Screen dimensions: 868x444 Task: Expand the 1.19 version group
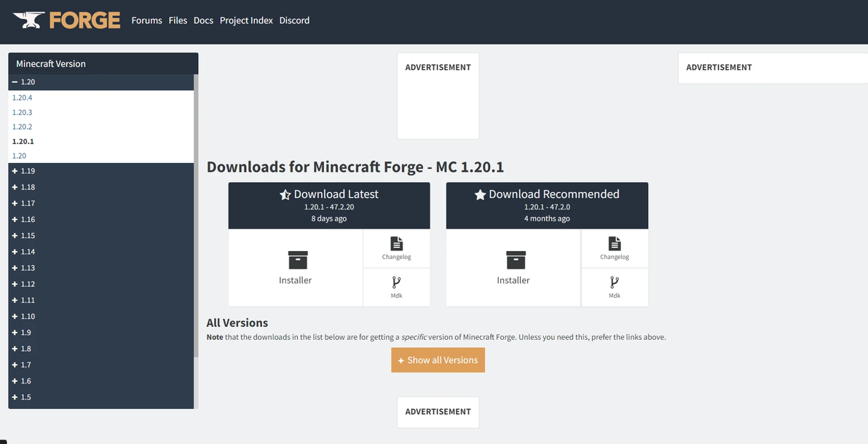15,171
